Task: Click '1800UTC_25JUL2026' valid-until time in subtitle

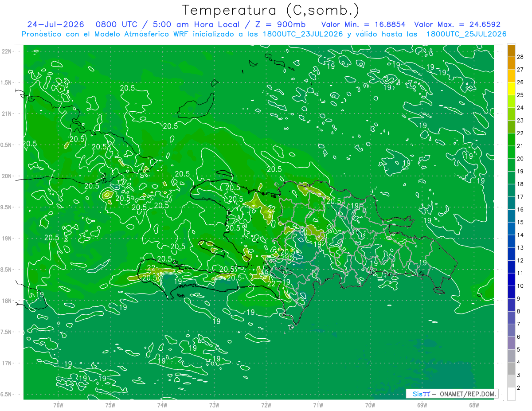Action: click(466, 34)
